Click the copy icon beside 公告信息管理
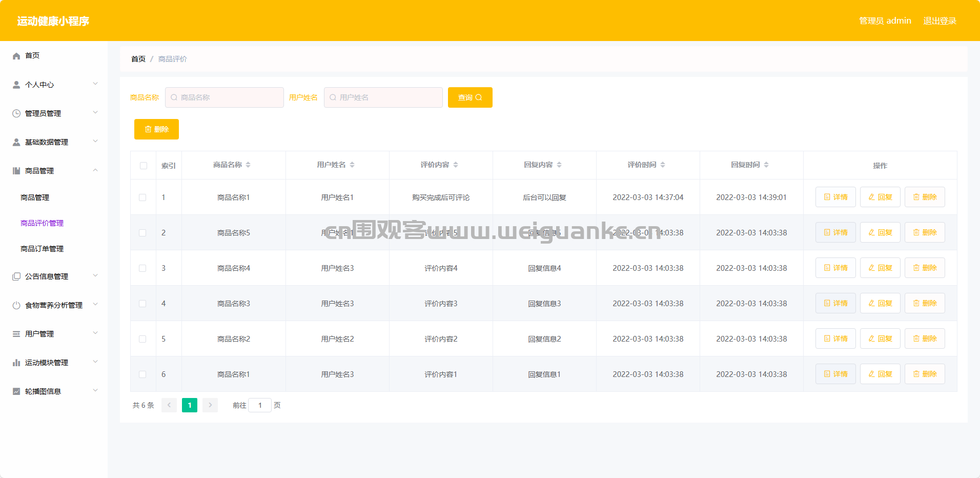The width and height of the screenshot is (980, 478). click(x=16, y=276)
